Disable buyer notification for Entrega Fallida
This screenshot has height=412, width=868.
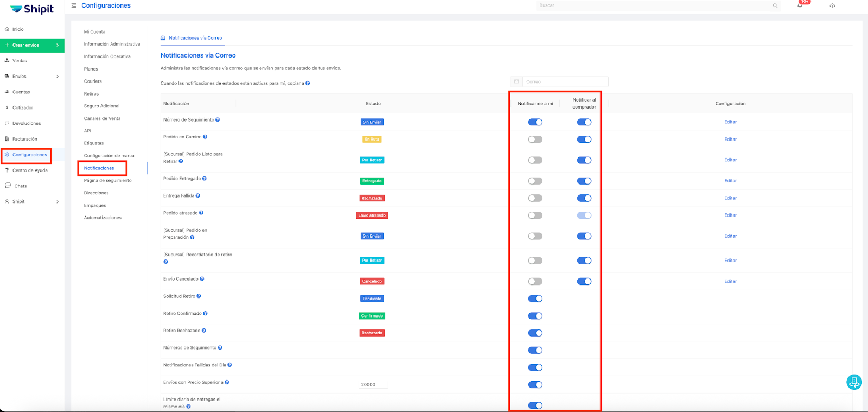coord(584,198)
